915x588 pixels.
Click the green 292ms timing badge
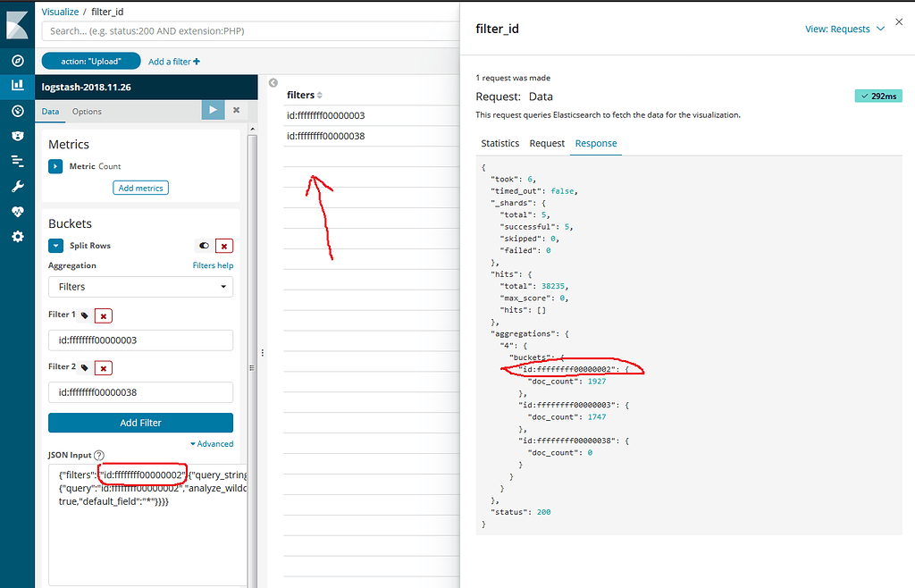[877, 95]
